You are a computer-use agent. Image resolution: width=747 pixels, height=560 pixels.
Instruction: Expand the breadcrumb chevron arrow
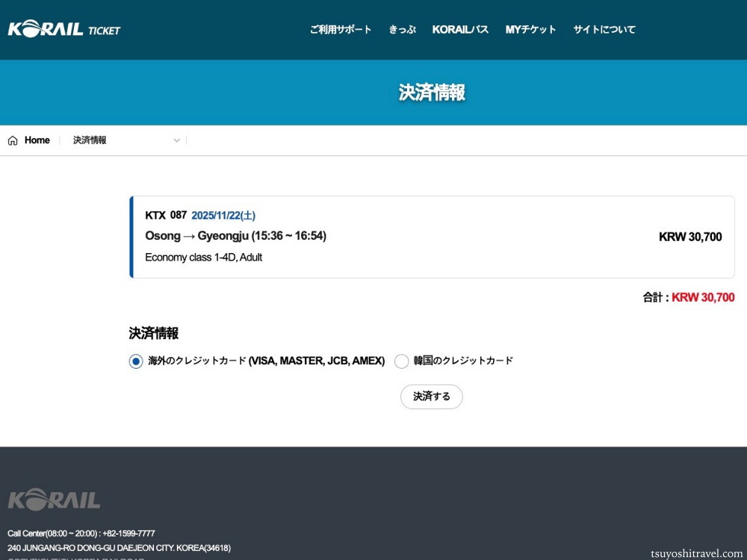coord(177,140)
